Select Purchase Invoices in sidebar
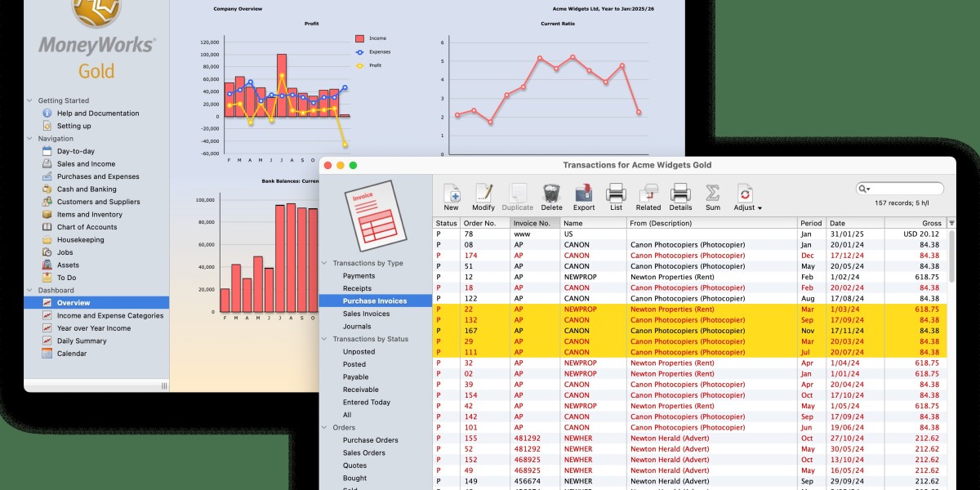Viewport: 980px width, 490px height. point(376,301)
